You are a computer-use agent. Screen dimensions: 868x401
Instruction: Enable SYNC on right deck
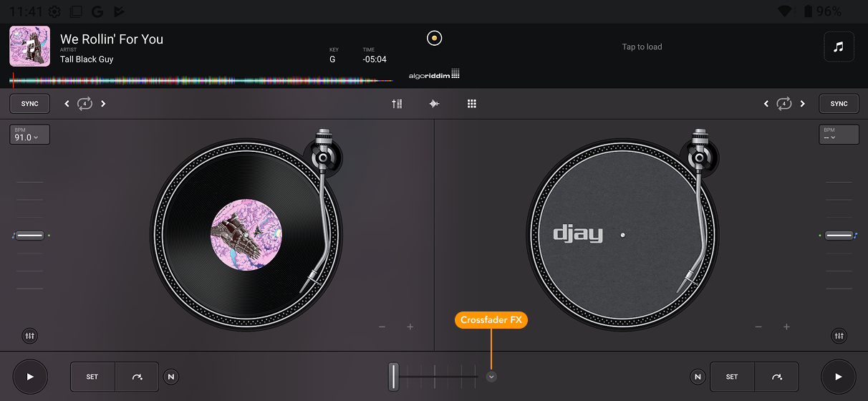(x=839, y=104)
